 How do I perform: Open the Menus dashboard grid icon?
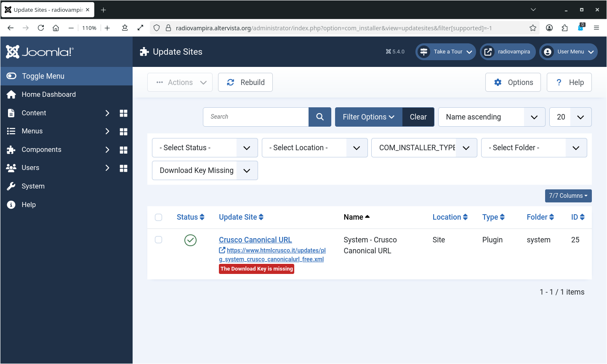[123, 132]
